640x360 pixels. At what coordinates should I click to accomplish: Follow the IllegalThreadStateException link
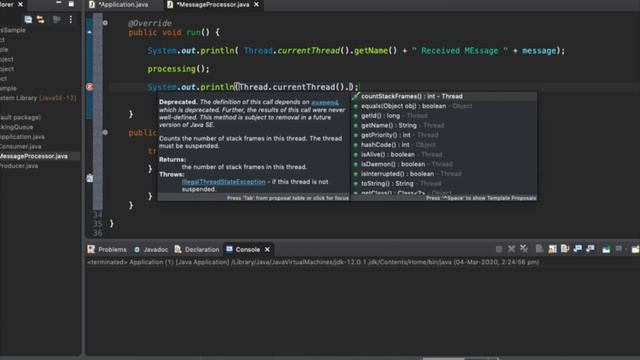[223, 182]
